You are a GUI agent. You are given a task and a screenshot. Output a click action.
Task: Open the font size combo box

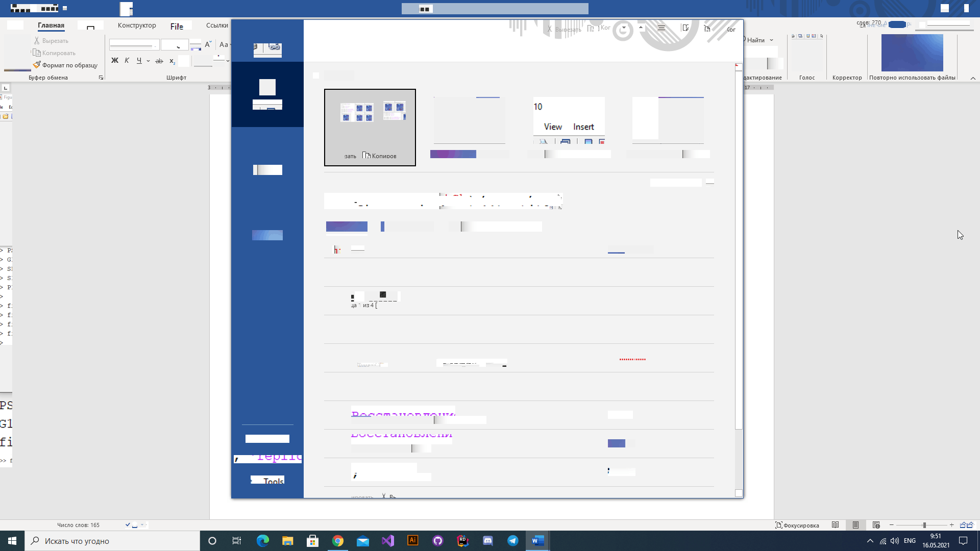(x=175, y=45)
